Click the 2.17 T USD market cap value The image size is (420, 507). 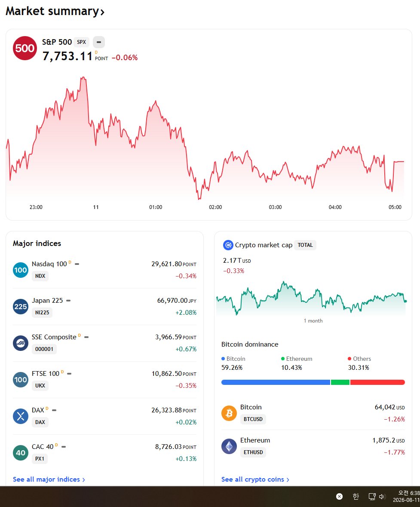click(x=237, y=261)
